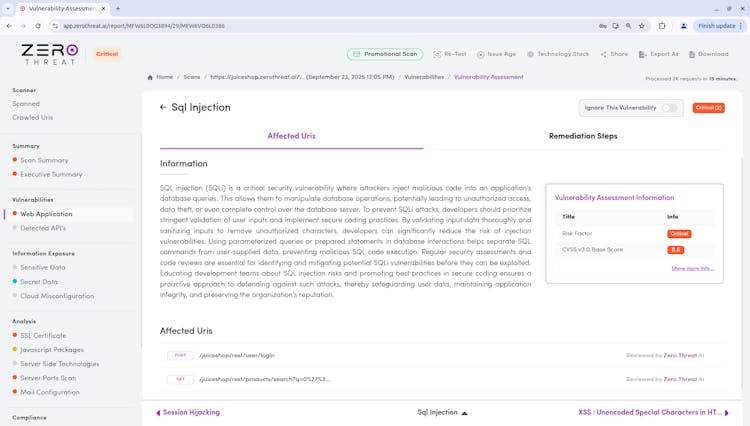
Task: Go to previous vulnerability Session Hijacking
Action: [188, 412]
